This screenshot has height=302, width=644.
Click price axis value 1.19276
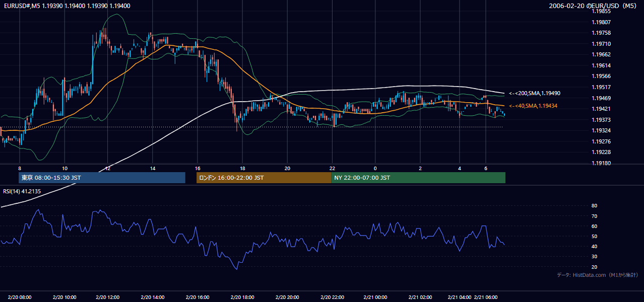point(601,141)
